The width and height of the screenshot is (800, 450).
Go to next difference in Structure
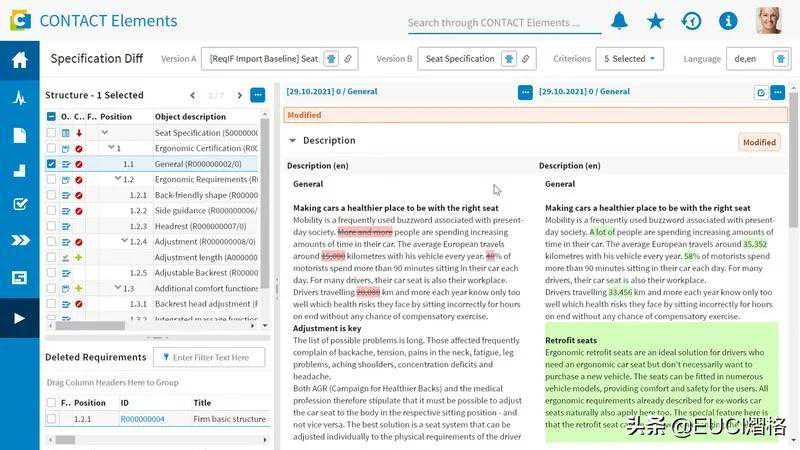[240, 96]
